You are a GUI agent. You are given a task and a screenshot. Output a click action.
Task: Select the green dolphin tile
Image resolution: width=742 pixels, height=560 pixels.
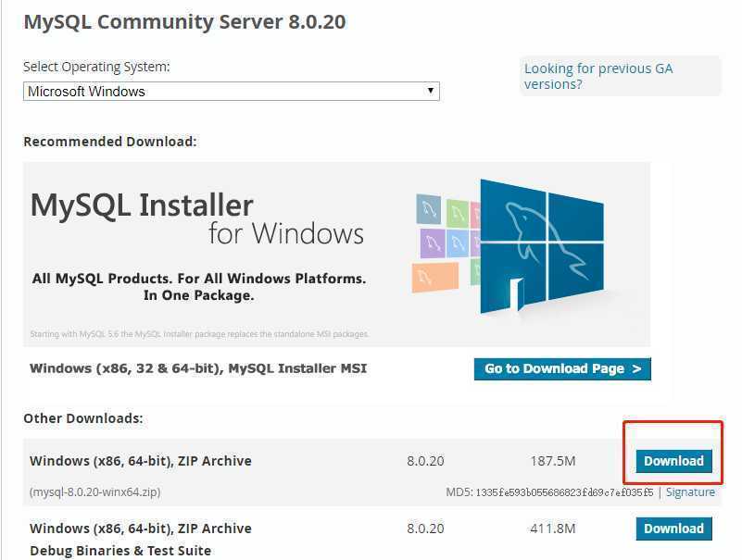point(457,213)
